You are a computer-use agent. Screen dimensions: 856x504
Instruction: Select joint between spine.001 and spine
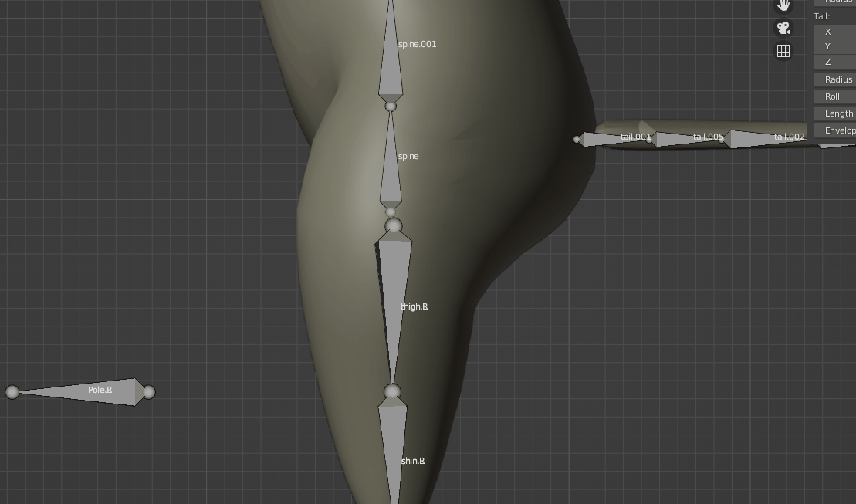(x=391, y=107)
